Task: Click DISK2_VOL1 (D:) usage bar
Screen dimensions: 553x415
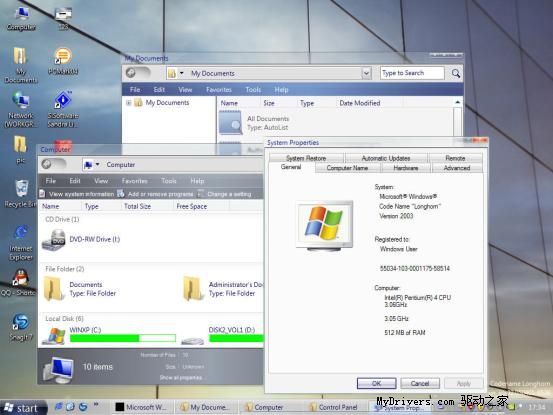Action: click(236, 338)
